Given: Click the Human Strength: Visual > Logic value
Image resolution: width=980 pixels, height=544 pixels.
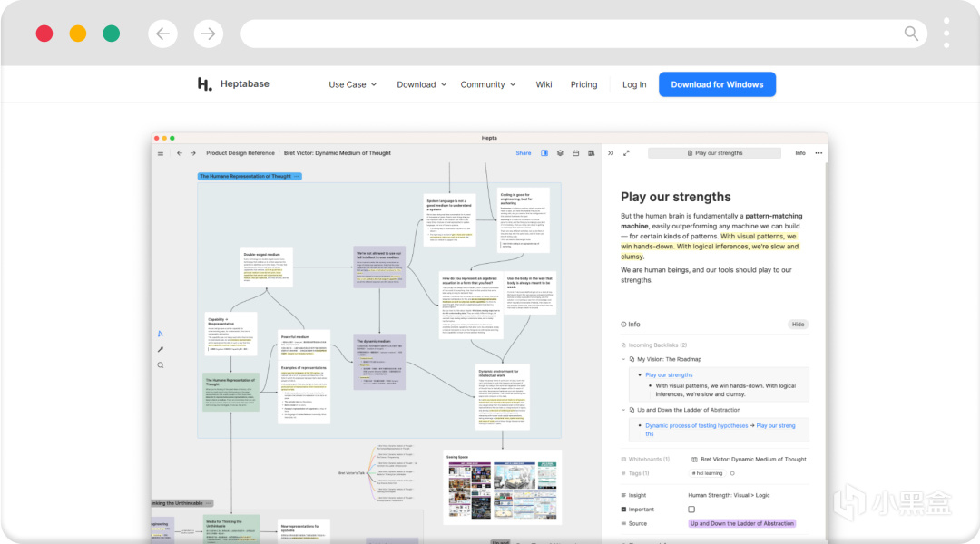Looking at the screenshot, I should (729, 495).
